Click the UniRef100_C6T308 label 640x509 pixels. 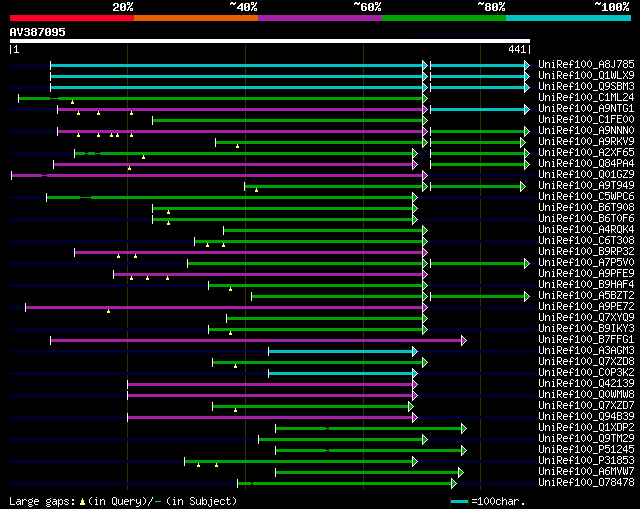pos(586,240)
